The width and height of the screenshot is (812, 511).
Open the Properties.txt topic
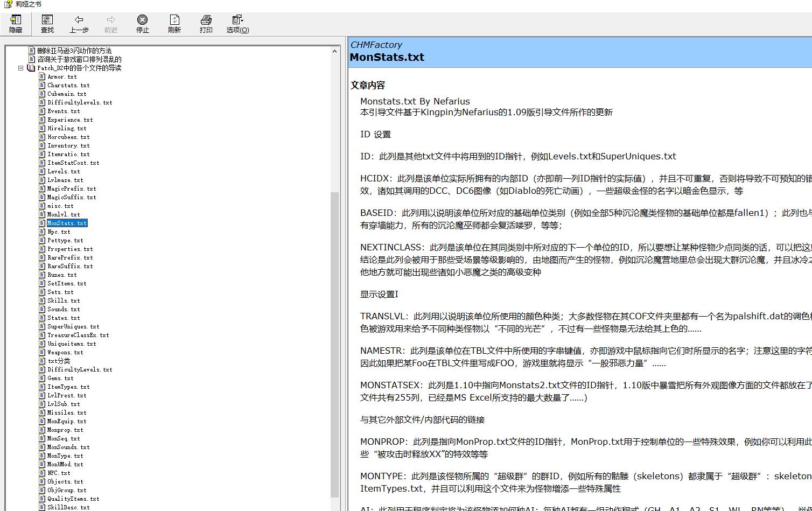click(70, 249)
